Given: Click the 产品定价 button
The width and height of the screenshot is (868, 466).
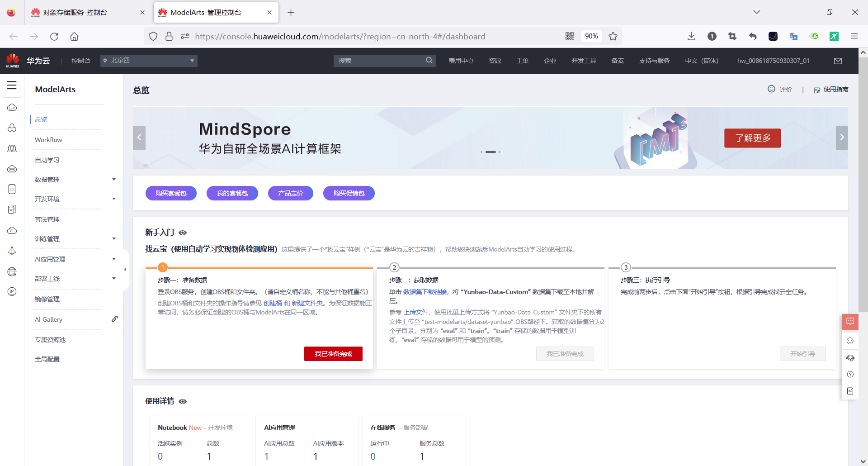Looking at the screenshot, I should tap(291, 193).
